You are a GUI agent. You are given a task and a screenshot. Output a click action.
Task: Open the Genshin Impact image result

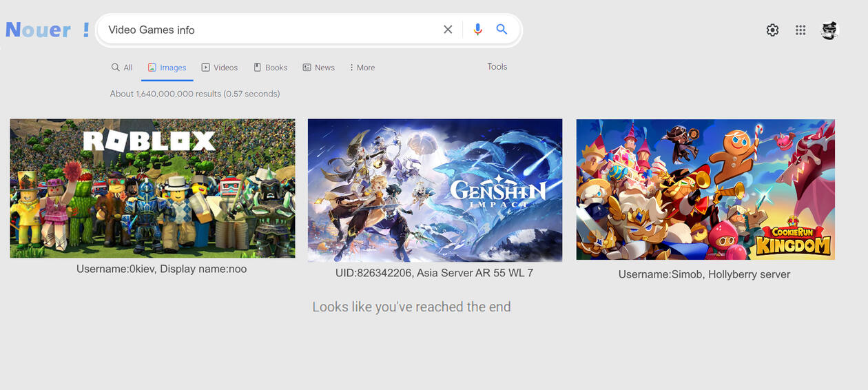[x=435, y=190]
